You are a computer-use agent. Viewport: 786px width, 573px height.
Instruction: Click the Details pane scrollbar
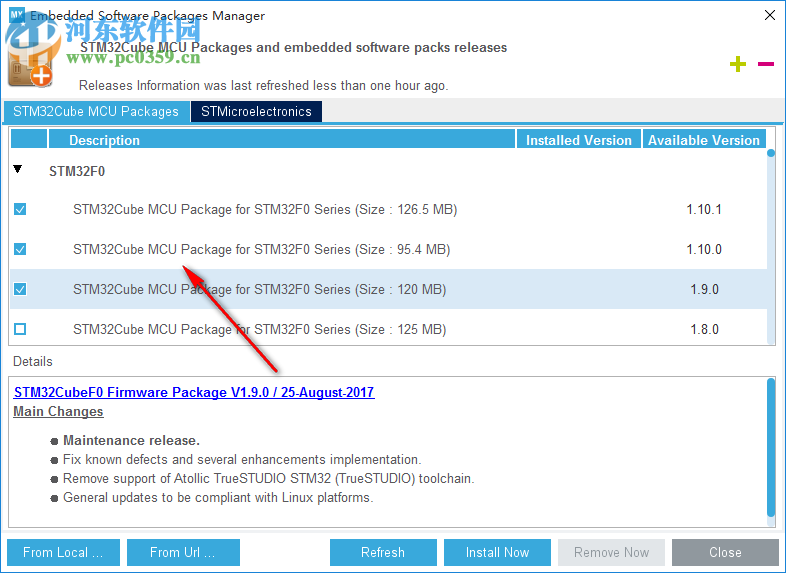coord(771,449)
